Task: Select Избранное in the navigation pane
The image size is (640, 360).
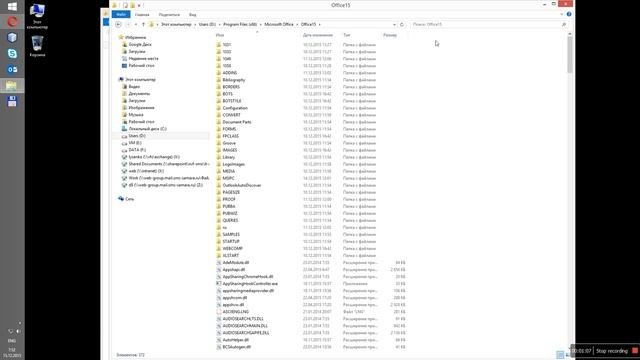Action: tap(135, 37)
